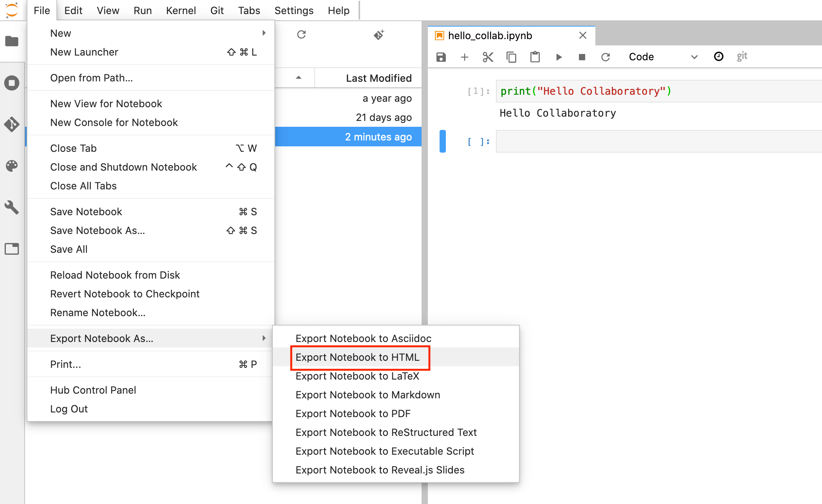
Task: Open the Tabs sidebar panel icon
Action: point(12,249)
